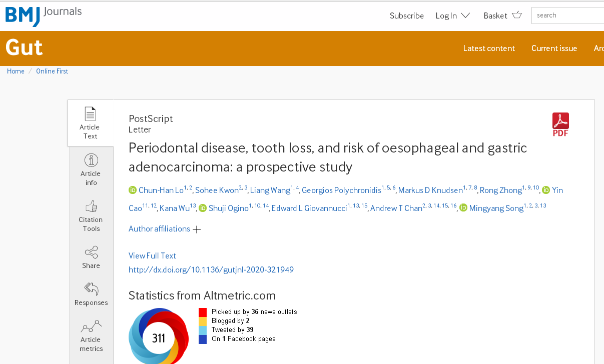Screen dimensions: 604x364
Task: Click 'Tweeted by 39' text
Action: (x=233, y=330)
